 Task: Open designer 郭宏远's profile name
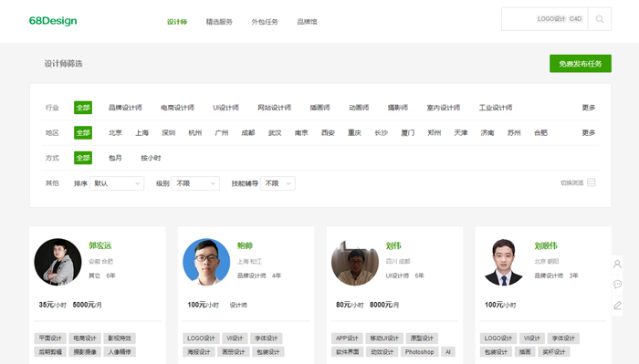click(100, 245)
